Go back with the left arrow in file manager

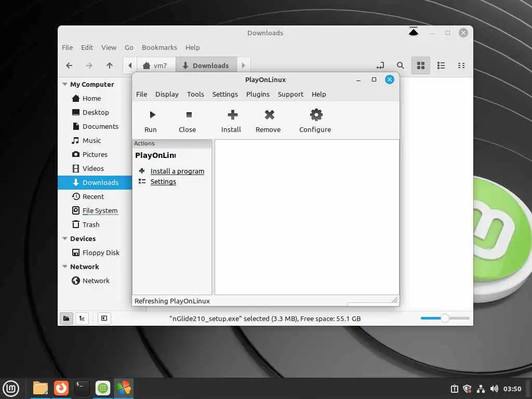point(69,65)
